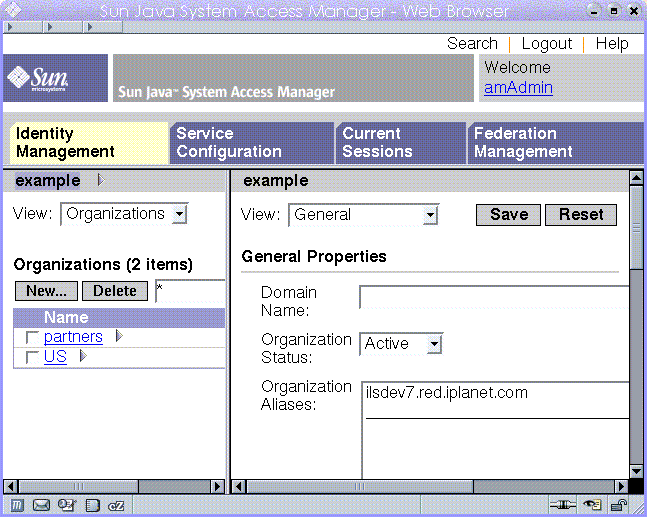
Task: Open the Help link
Action: [x=612, y=43]
